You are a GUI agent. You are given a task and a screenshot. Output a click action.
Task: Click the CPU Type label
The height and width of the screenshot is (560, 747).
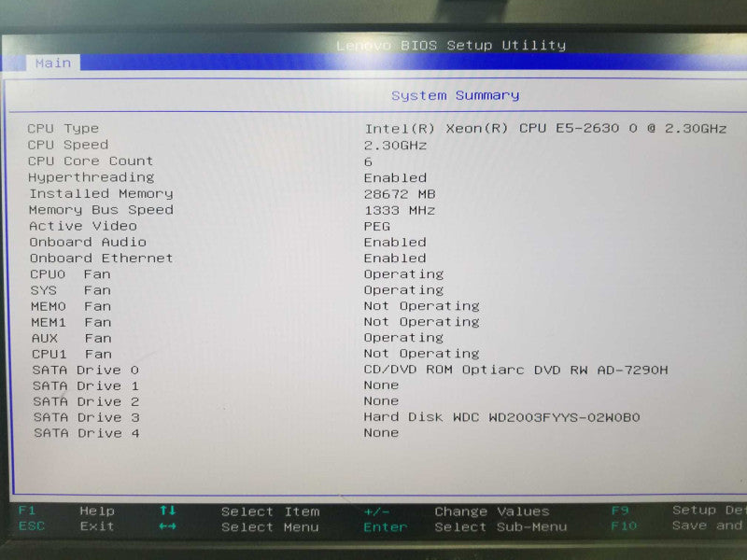63,129
